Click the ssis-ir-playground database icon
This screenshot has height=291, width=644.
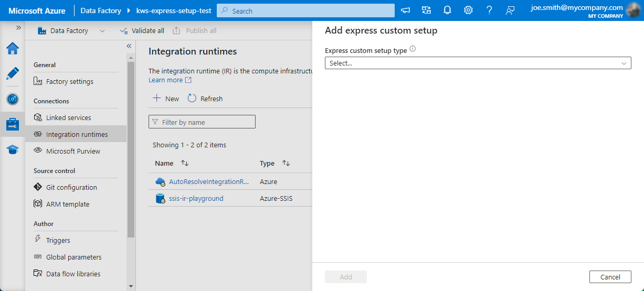point(160,199)
